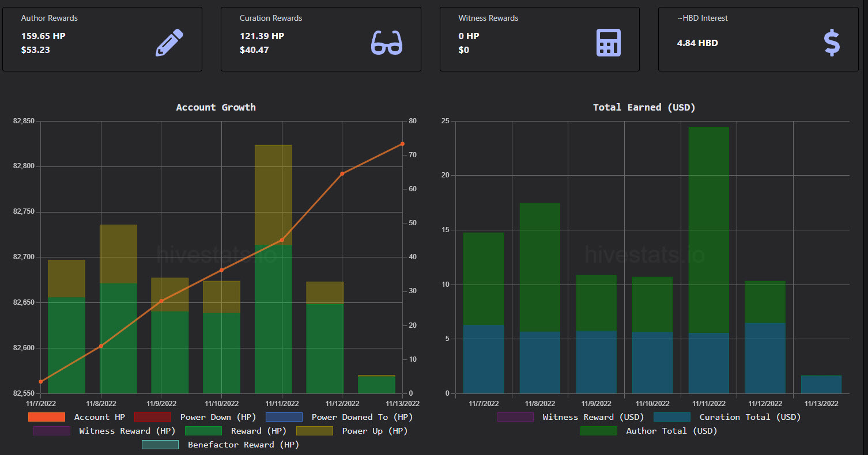Image resolution: width=868 pixels, height=455 pixels.
Task: Click the $53.23 author reward value
Action: click(x=36, y=50)
